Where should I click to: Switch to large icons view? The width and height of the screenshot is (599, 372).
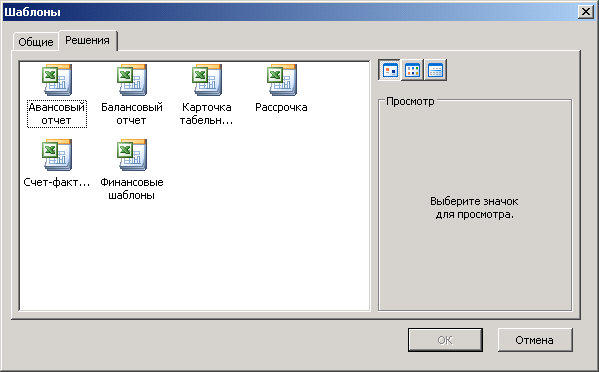coord(390,70)
